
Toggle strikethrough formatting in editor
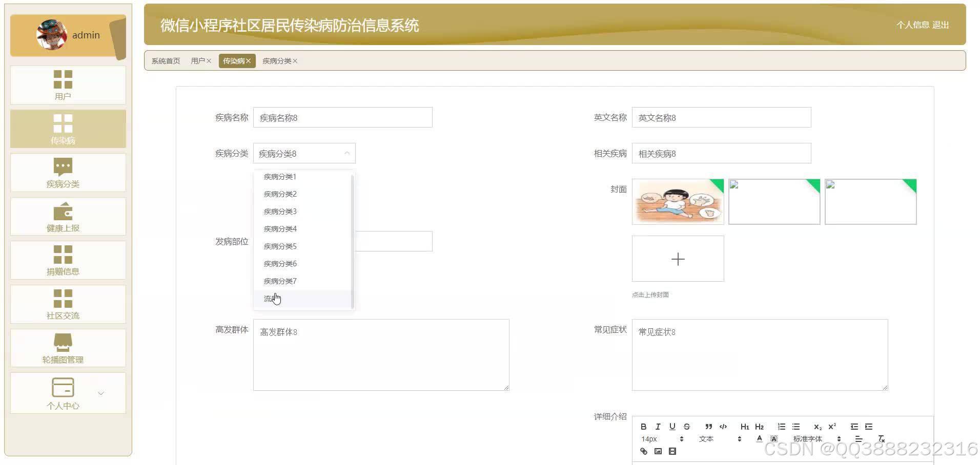pos(687,427)
